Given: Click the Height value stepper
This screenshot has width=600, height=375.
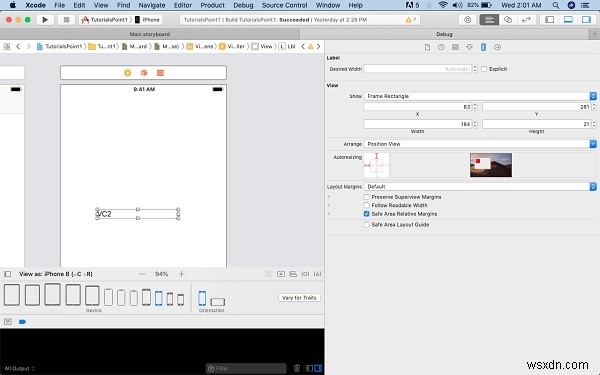Looking at the screenshot, I should (x=594, y=124).
